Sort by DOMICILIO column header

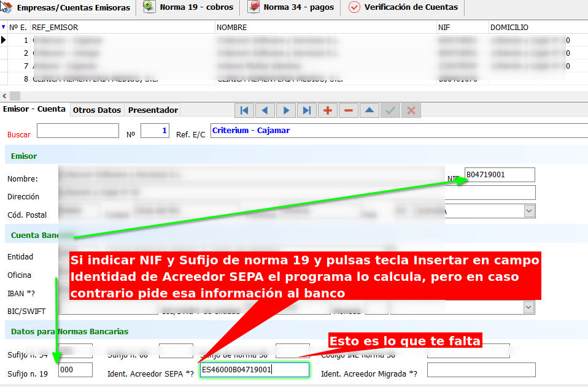pyautogui.click(x=538, y=28)
